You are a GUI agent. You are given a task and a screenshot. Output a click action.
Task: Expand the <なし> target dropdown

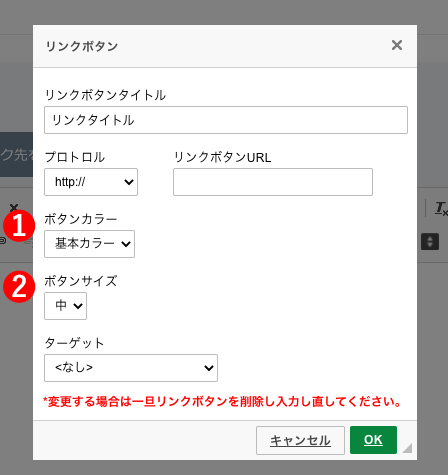pos(131,368)
